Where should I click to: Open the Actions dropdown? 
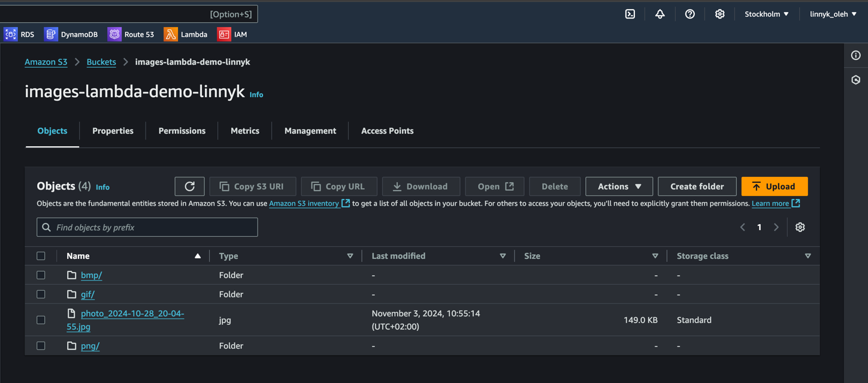pyautogui.click(x=619, y=186)
